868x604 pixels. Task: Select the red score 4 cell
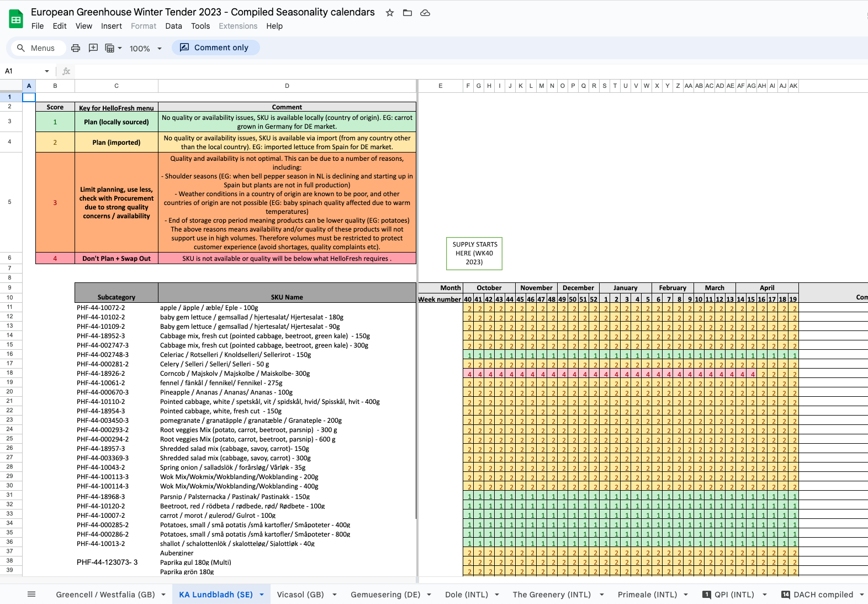pos(55,259)
